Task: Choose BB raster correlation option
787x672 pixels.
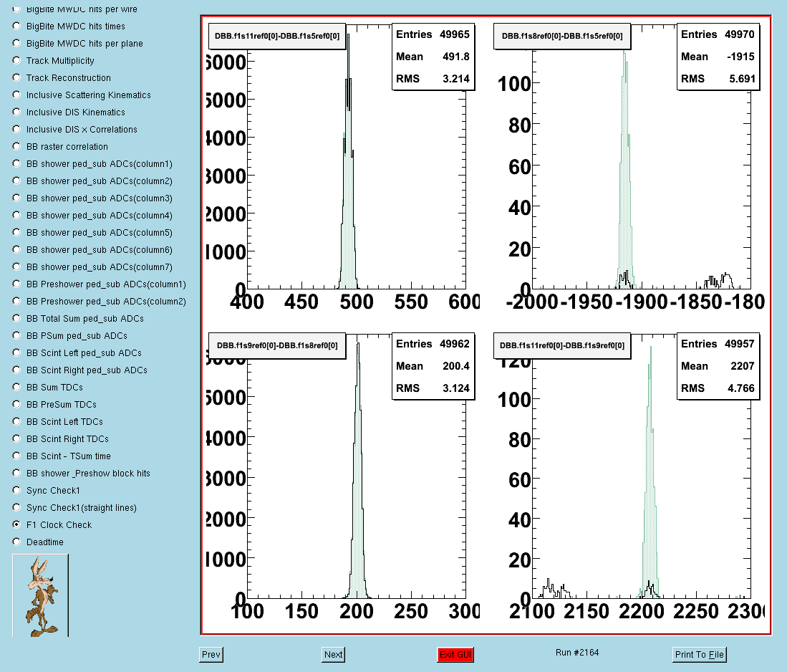Action: (16, 146)
